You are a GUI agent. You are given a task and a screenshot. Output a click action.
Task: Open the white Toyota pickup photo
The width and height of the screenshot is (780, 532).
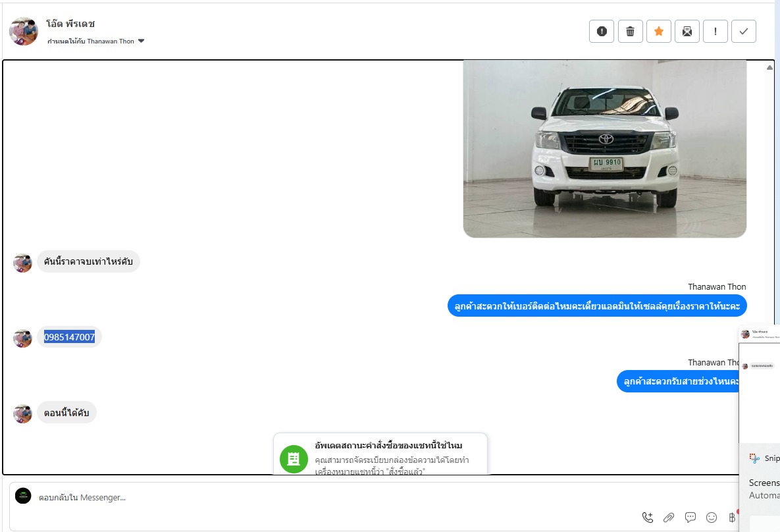[x=604, y=149]
